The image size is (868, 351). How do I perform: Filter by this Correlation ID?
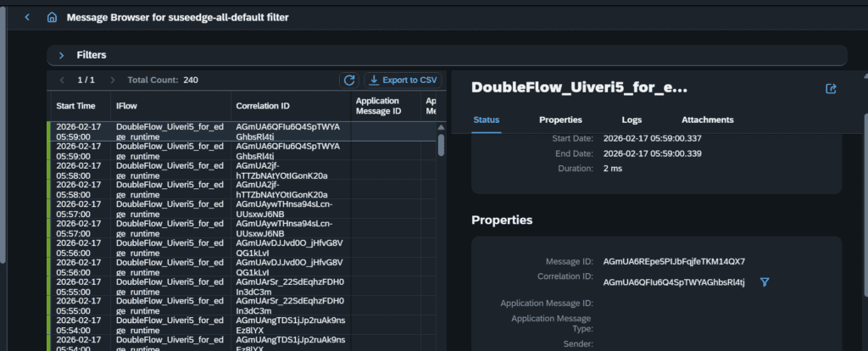point(765,282)
